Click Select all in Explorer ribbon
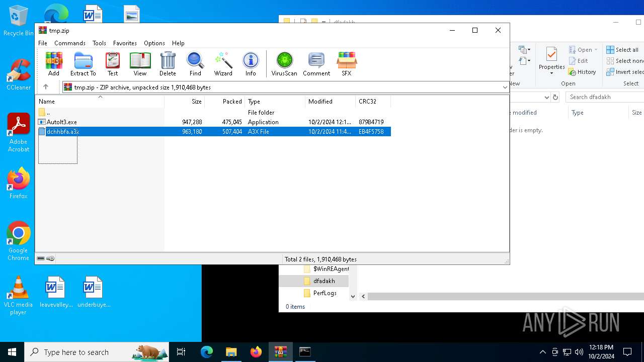The image size is (644, 362). point(622,50)
